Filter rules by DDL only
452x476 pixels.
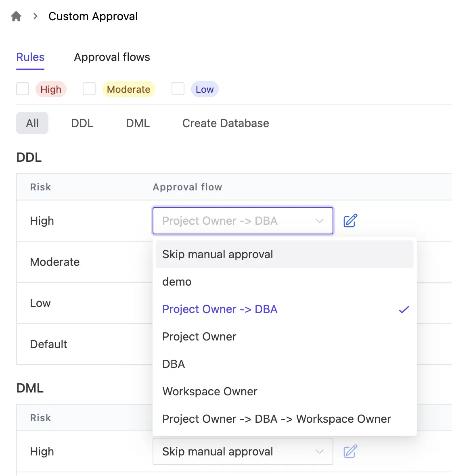82,123
